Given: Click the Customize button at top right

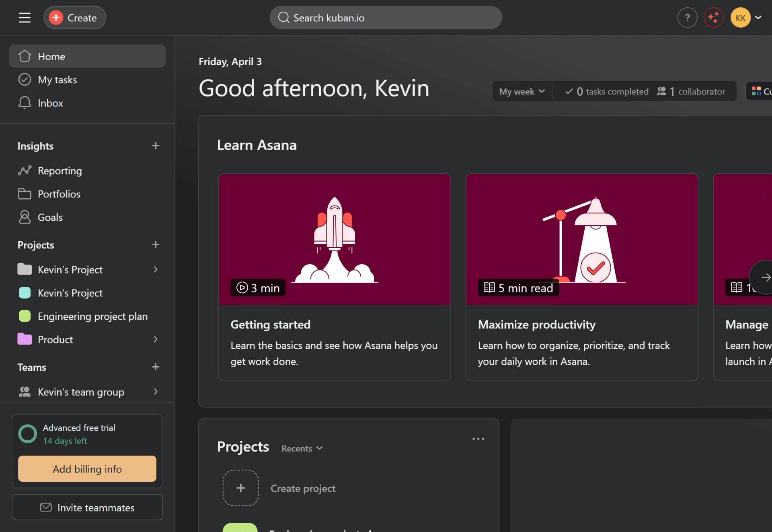Looking at the screenshot, I should point(760,91).
